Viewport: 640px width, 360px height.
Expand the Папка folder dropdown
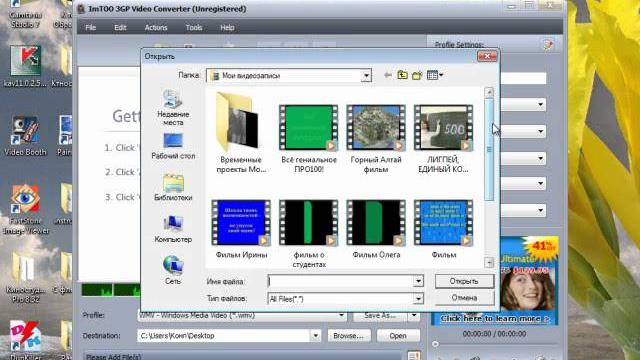(366, 76)
